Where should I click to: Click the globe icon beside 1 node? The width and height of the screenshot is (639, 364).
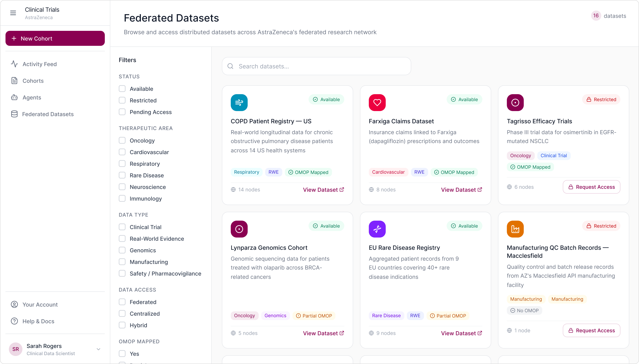pos(509,330)
